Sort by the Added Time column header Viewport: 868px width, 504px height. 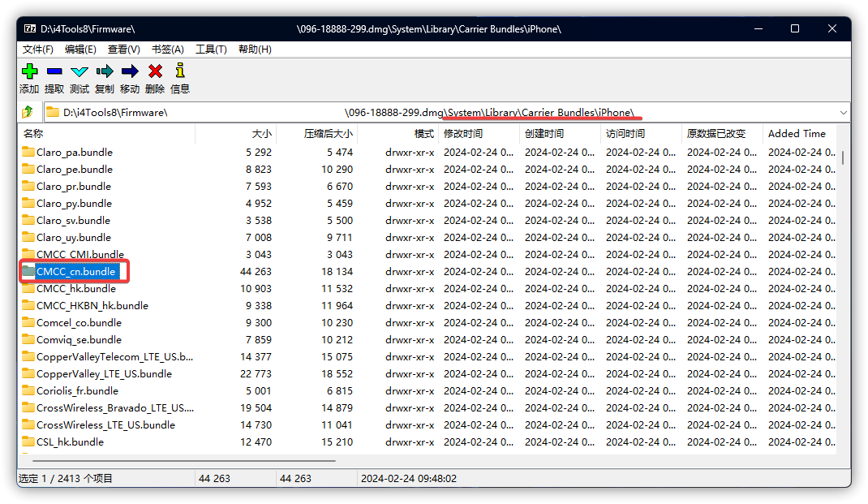coord(799,133)
